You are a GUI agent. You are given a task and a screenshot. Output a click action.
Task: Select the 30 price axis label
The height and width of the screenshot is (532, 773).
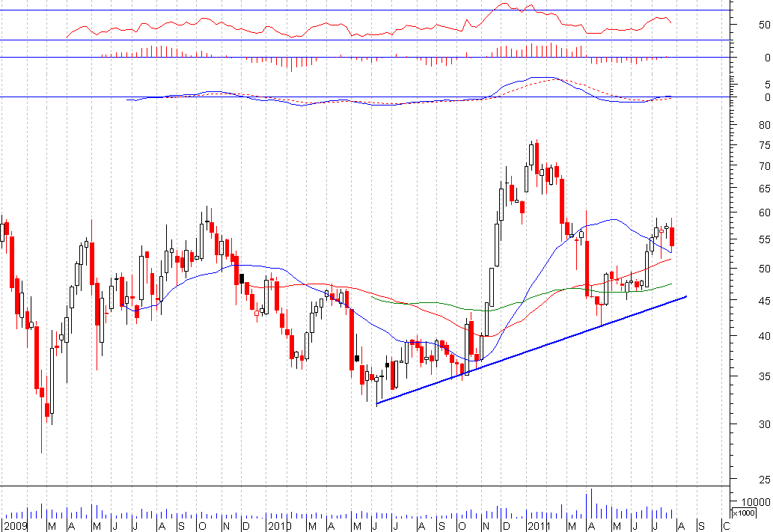764,424
